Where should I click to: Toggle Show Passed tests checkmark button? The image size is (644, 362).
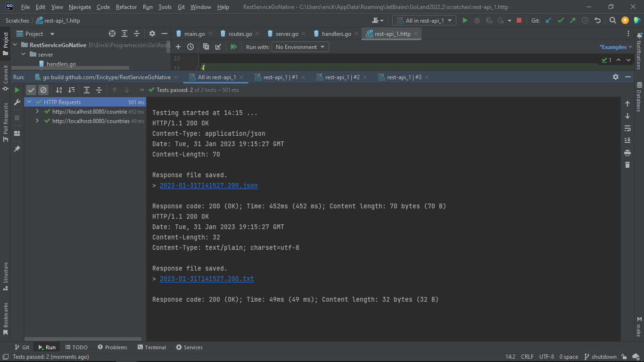[x=31, y=90]
